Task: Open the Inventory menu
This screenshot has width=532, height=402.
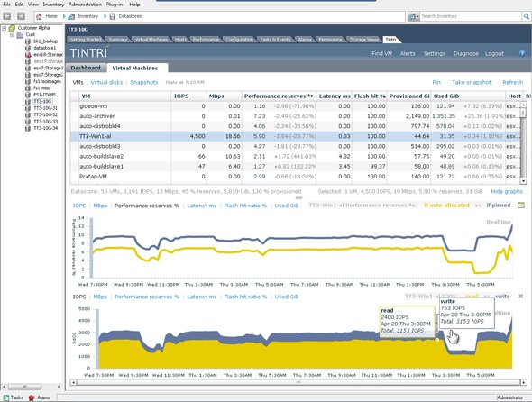Action: (x=53, y=5)
